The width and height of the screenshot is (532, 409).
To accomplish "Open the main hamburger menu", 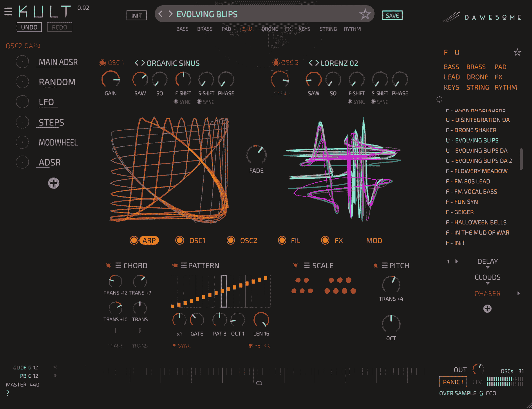I will (8, 11).
